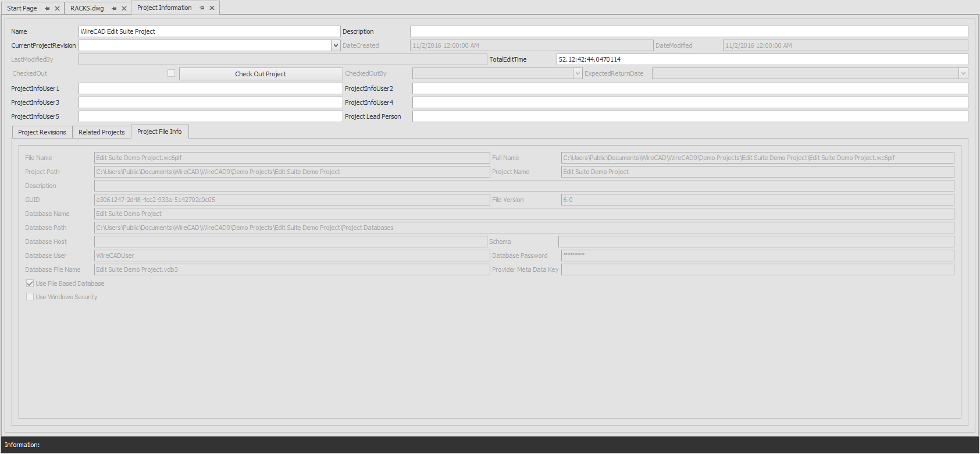Click the ProjectInfoUser1 field
The image size is (980, 454).
coord(211,88)
